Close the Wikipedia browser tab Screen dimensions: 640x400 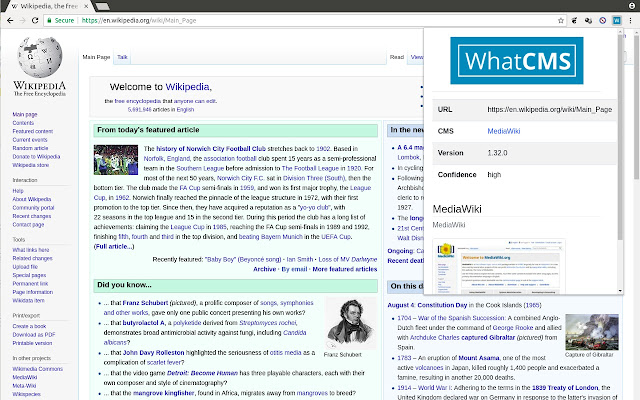pyautogui.click(x=86, y=6)
